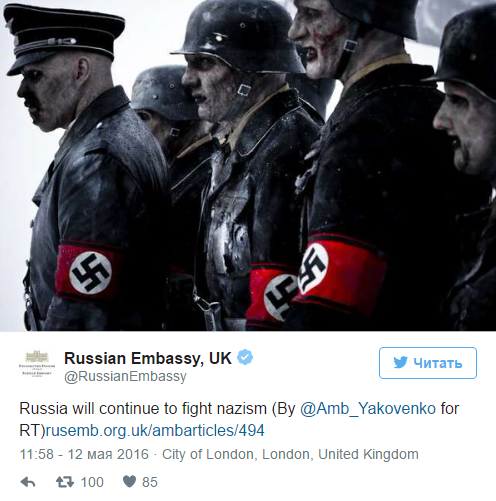Click the blue verified badge
Viewport: 496px width, 501px height.
245,357
